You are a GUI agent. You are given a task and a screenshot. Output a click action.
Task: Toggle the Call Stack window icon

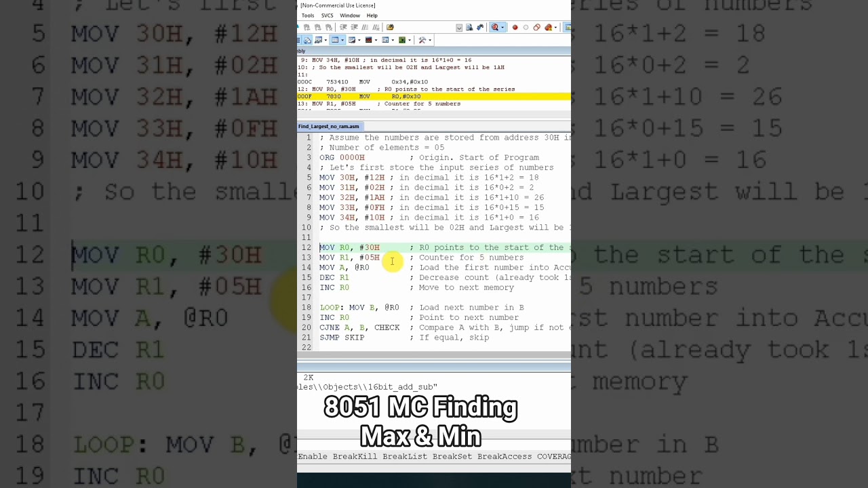307,40
